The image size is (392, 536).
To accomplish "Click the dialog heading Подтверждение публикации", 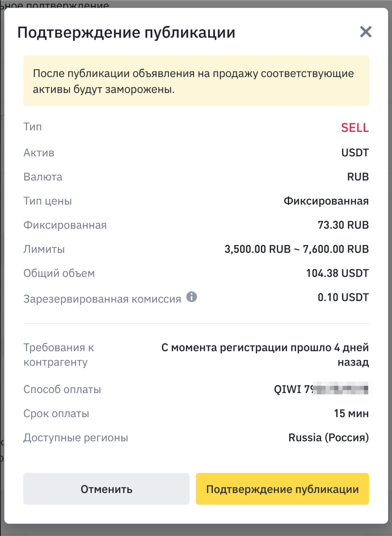I will (x=126, y=32).
